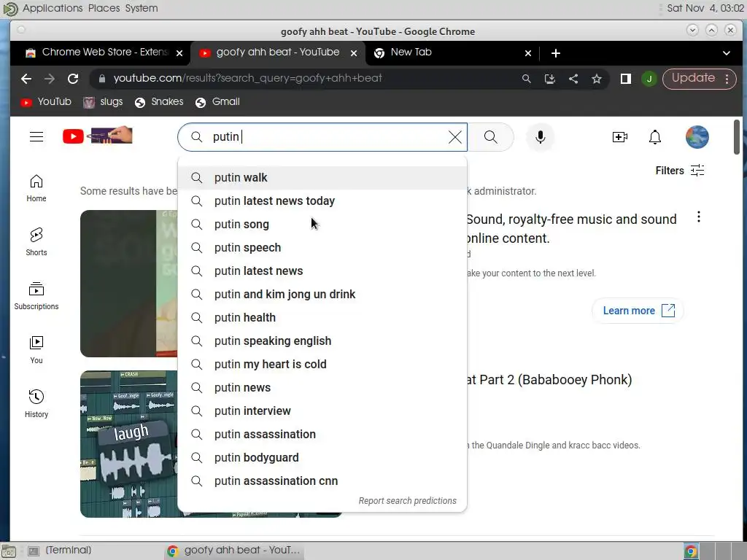Open Chrome's three-dot menu beside Update
Image resolution: width=747 pixels, height=560 pixels.
point(727,79)
